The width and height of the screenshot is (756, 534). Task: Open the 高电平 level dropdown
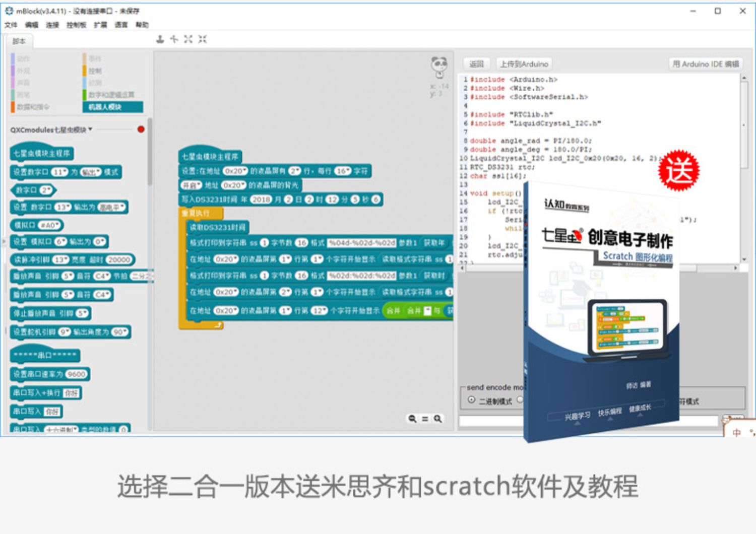[111, 208]
